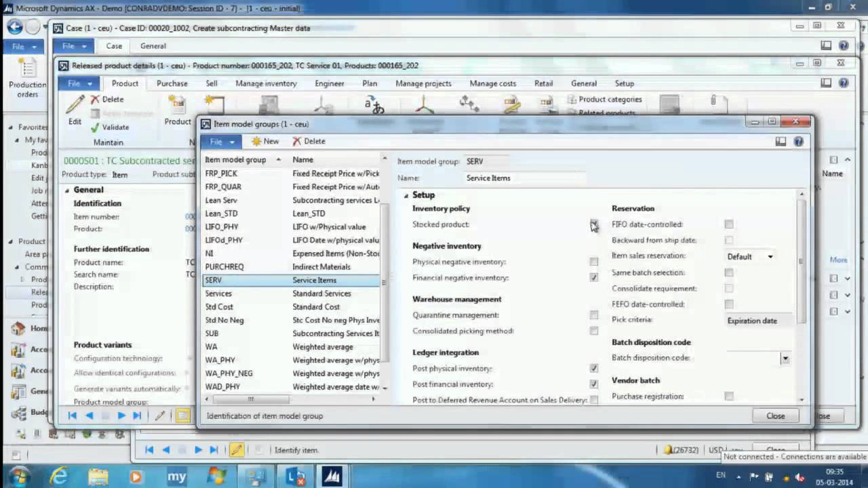This screenshot has height=488, width=868.
Task: Click the view layout icon in Item model groups window
Action: click(x=781, y=141)
